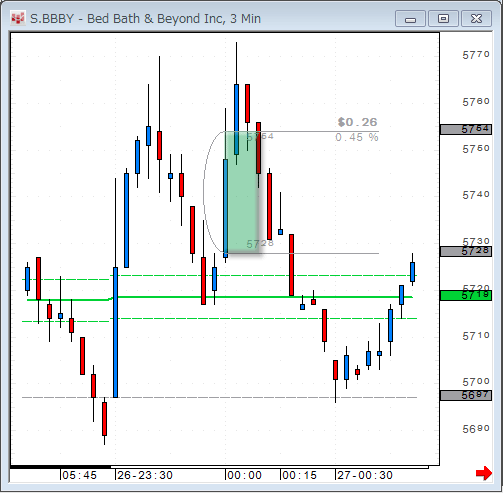Maximize the S.BBBY chart window
503x493 pixels.
point(443,18)
